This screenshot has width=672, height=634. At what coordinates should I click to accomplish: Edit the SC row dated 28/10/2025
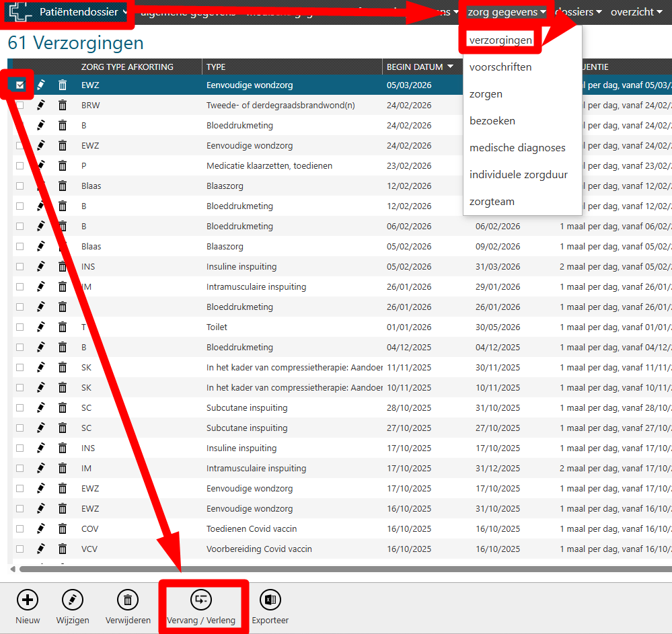pos(41,407)
